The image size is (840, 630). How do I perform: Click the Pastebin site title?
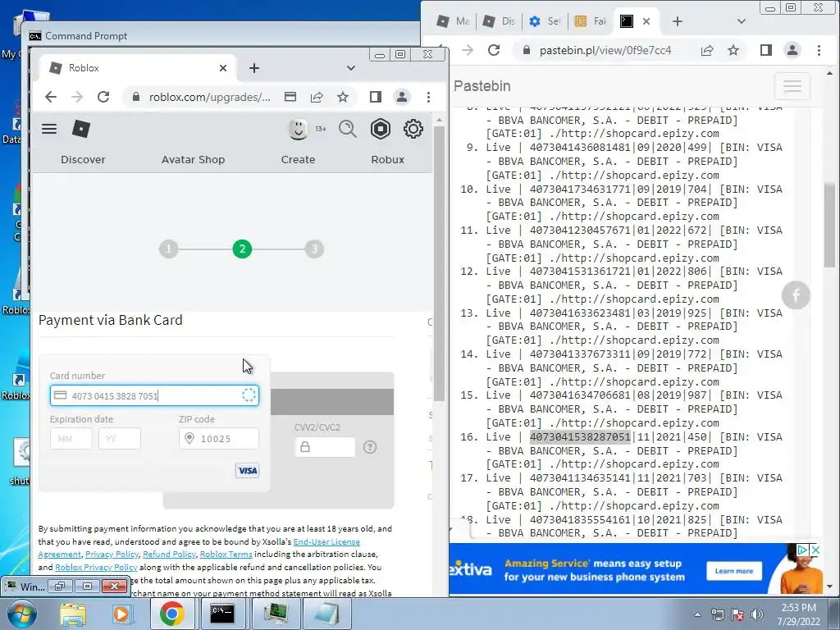[482, 85]
